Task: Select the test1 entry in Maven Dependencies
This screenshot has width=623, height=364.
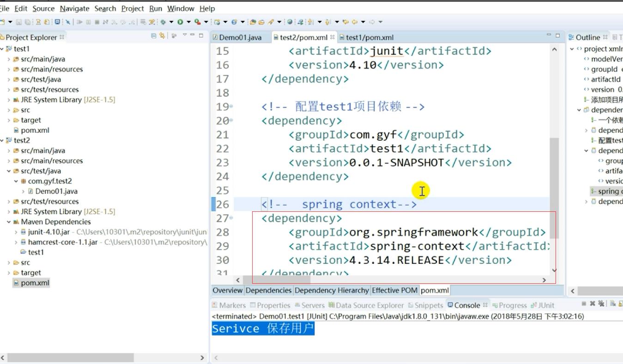Action: (32, 252)
